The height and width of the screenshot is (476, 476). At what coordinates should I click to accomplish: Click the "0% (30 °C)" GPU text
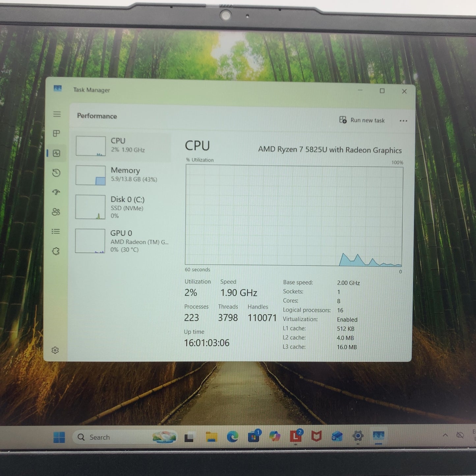(x=125, y=250)
